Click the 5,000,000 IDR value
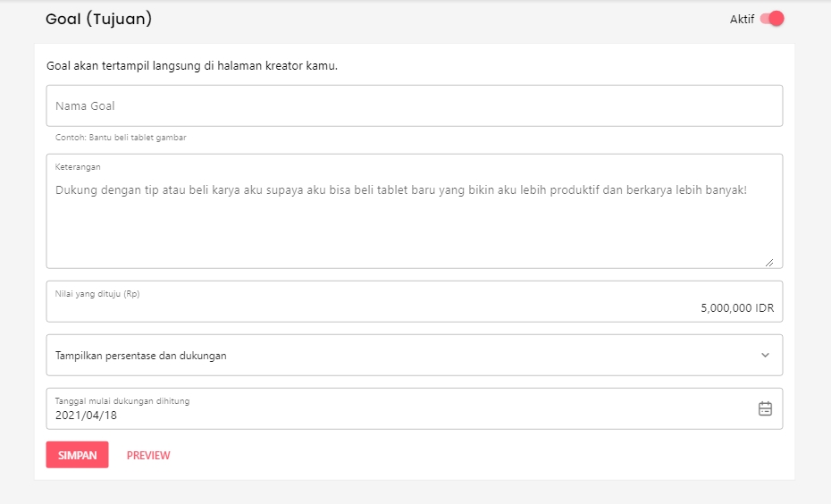831x504 pixels. click(736, 307)
